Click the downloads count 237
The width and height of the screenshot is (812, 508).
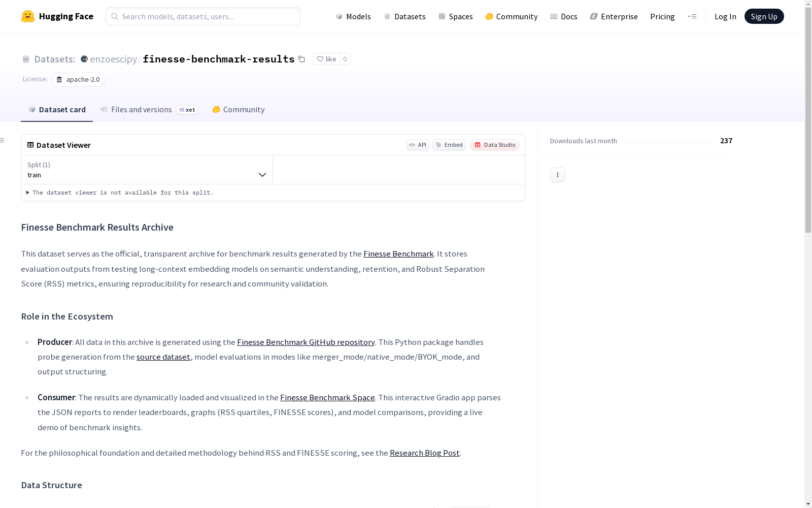[726, 141]
